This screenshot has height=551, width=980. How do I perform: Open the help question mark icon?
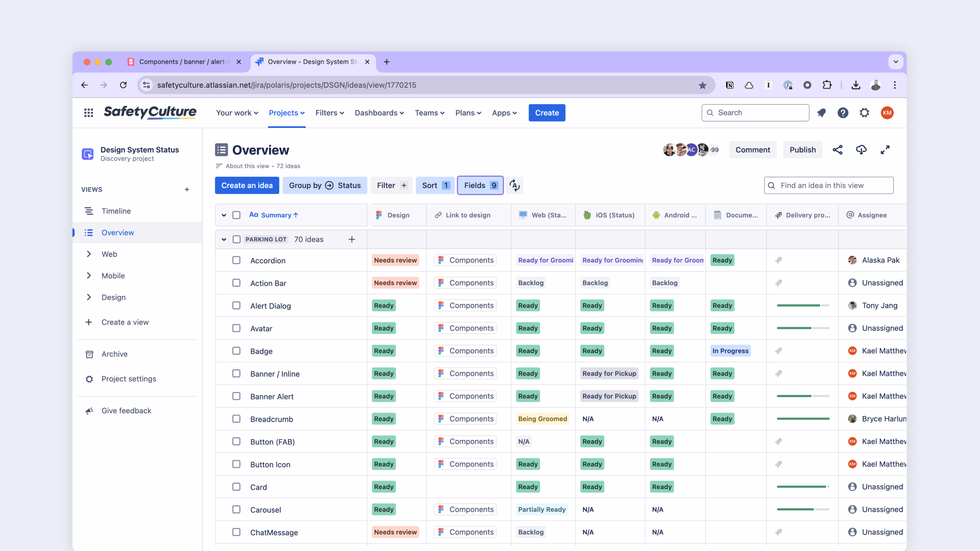(x=843, y=113)
